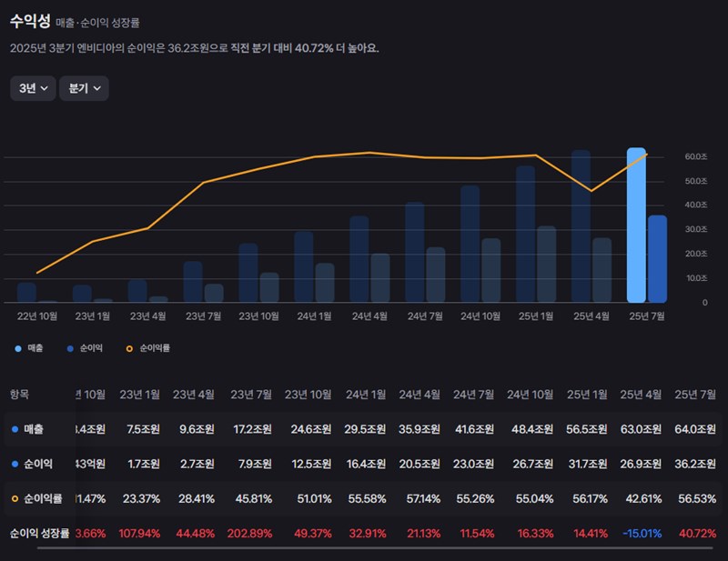
Task: Open the 3년 period dropdown
Action: pos(34,88)
